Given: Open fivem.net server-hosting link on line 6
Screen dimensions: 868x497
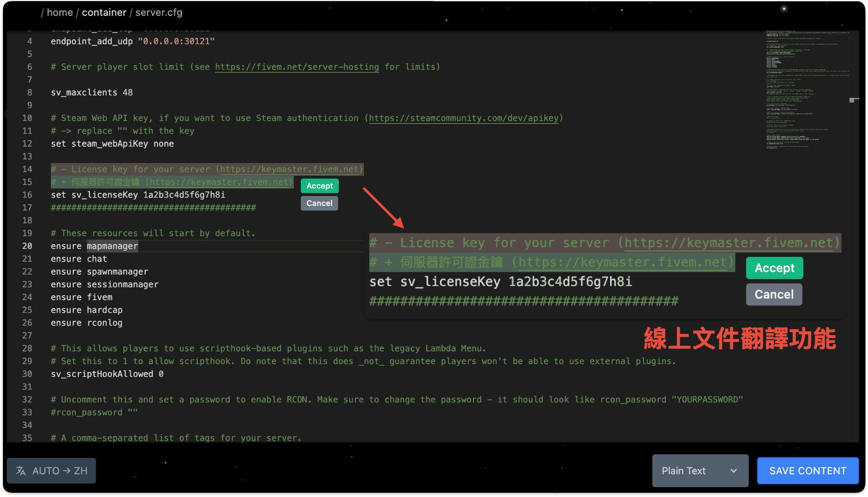Looking at the screenshot, I should click(297, 67).
